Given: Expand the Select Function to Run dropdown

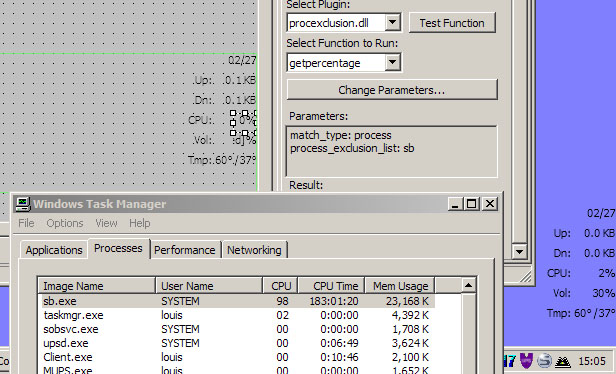Looking at the screenshot, I should [x=392, y=62].
